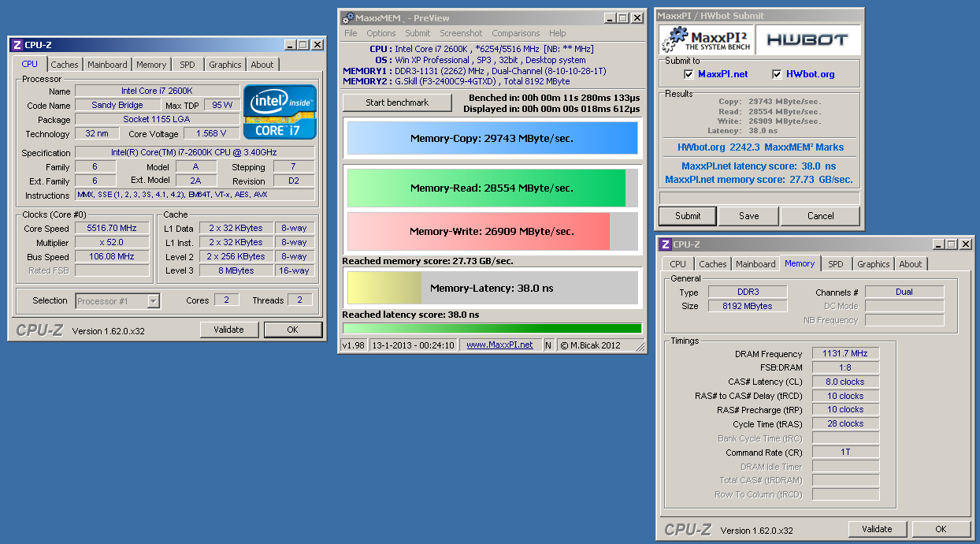Viewport: 980px width, 544px height.
Task: Click the MaxxMEM gear icon in title bar
Action: click(347, 17)
